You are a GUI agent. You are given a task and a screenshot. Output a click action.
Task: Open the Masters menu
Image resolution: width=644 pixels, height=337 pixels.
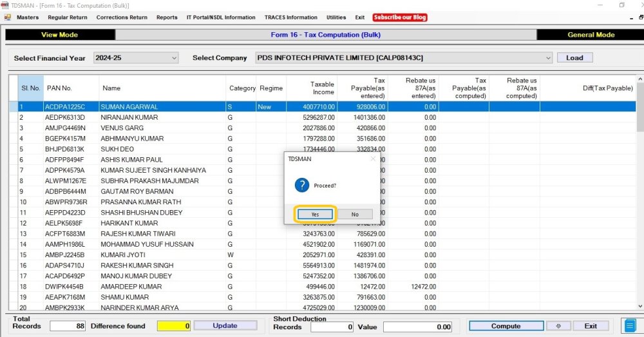coord(28,17)
